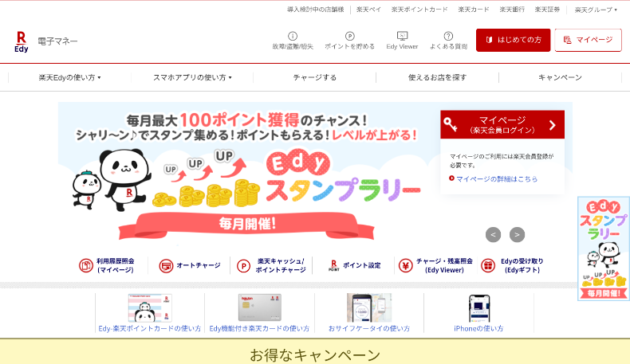Open 故障/盗難/紛失 info icon
The width and height of the screenshot is (630, 364).
(x=293, y=36)
